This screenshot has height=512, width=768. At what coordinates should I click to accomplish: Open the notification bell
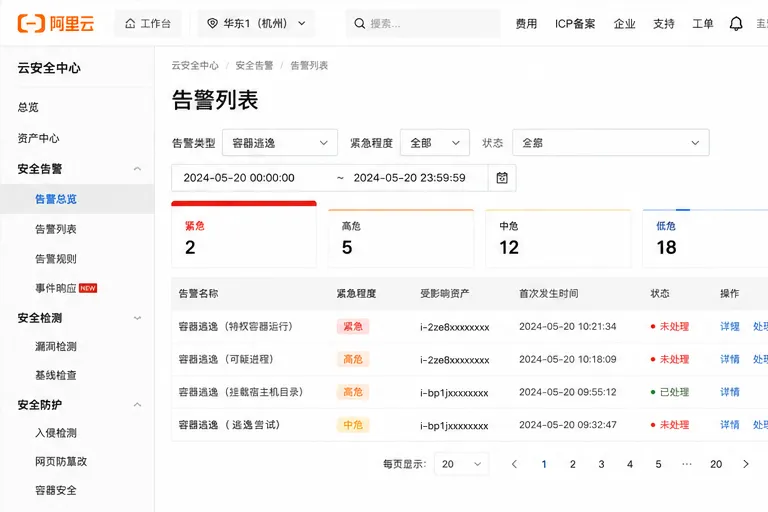(736, 24)
